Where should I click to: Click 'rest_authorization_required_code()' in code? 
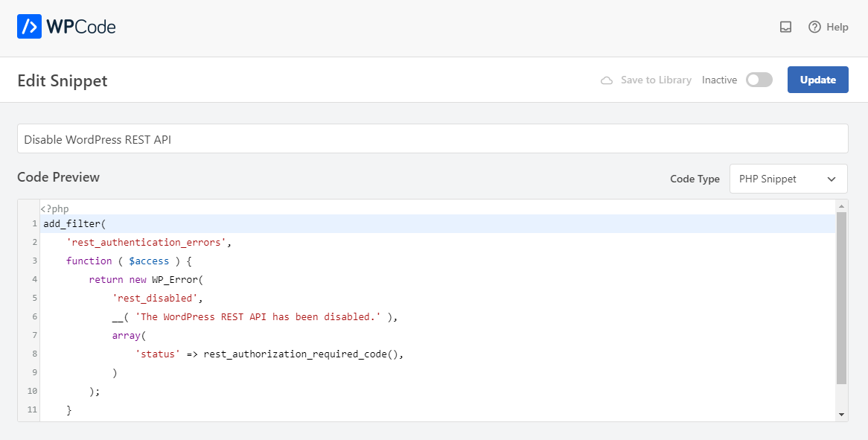(x=301, y=354)
